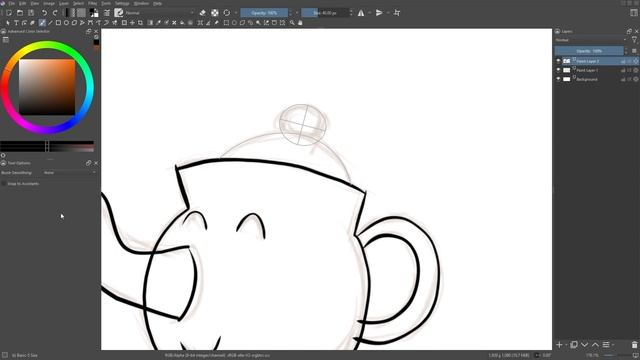Redo the last undone action

[55, 13]
